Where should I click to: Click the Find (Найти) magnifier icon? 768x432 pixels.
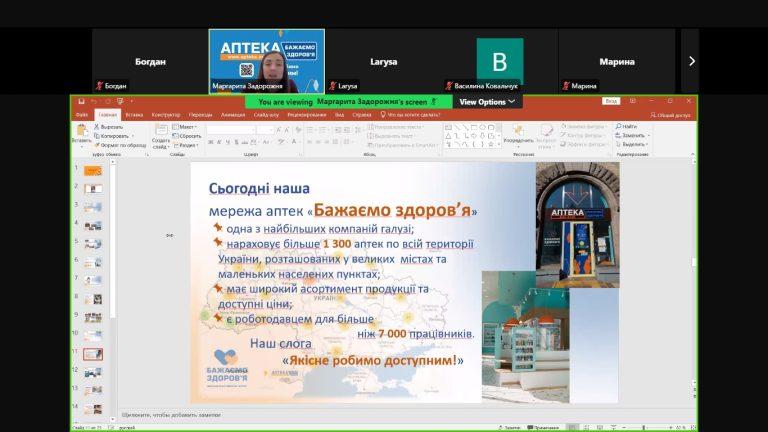(x=619, y=126)
